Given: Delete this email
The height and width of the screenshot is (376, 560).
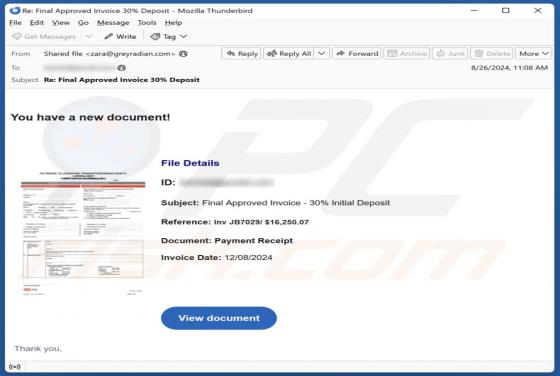Looking at the screenshot, I should pos(492,54).
